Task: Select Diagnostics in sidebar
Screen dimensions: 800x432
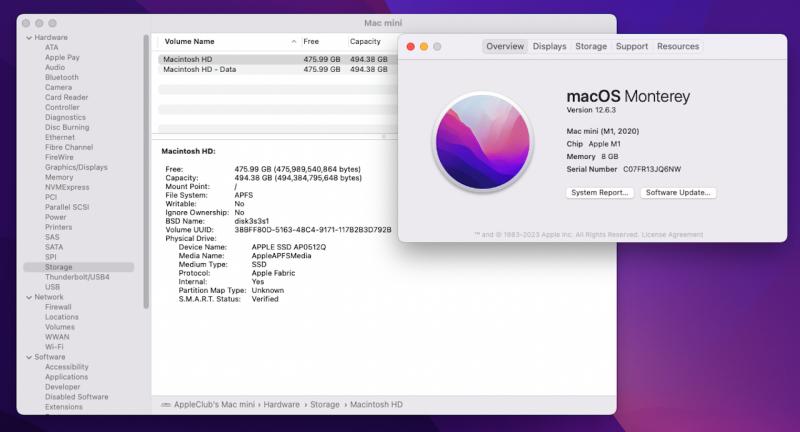Action: coord(65,117)
